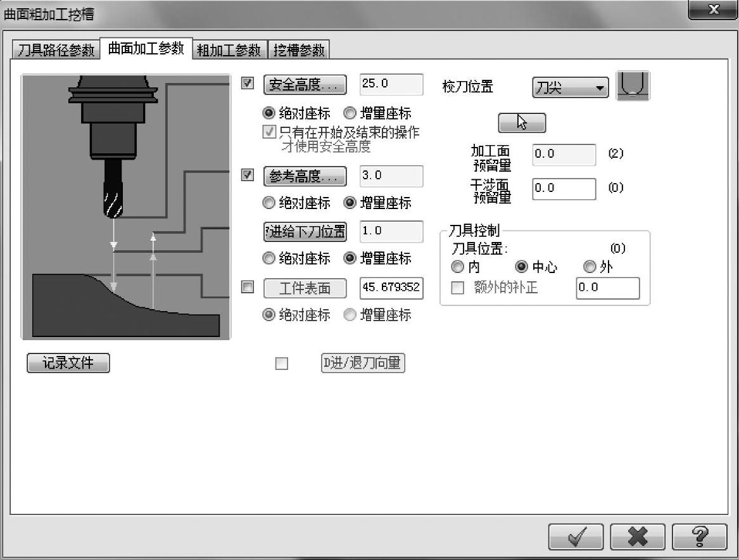Click the 干涉面预留量 input field
Viewport: 739px width, 560px height.
[x=564, y=189]
